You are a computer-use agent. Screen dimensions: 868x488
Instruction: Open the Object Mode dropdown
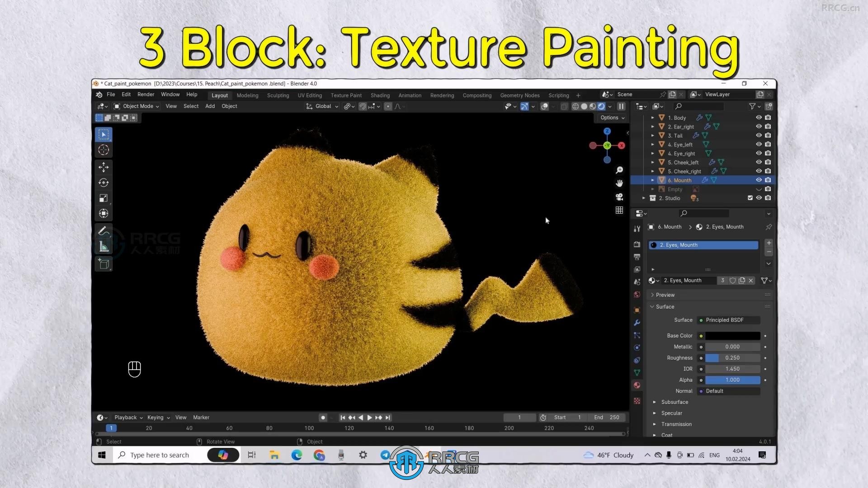pos(137,106)
